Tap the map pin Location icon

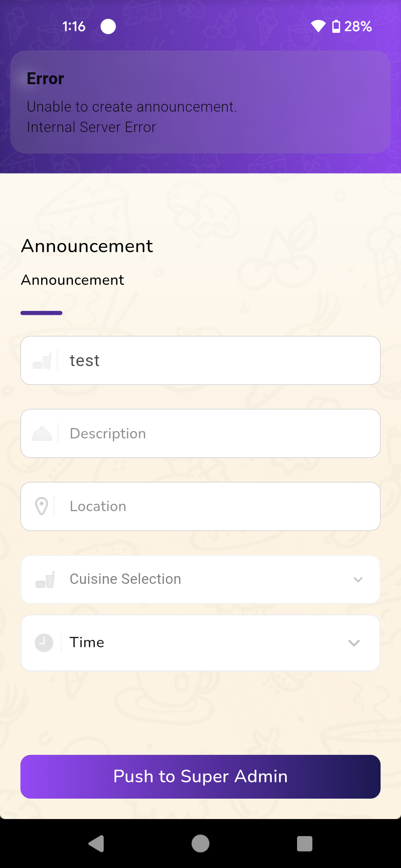tap(42, 506)
